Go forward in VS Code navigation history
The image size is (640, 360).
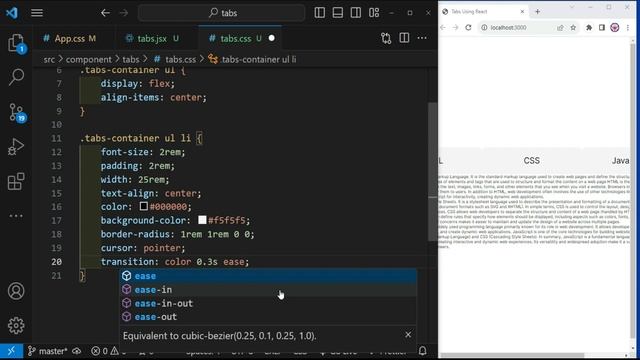pos(124,13)
